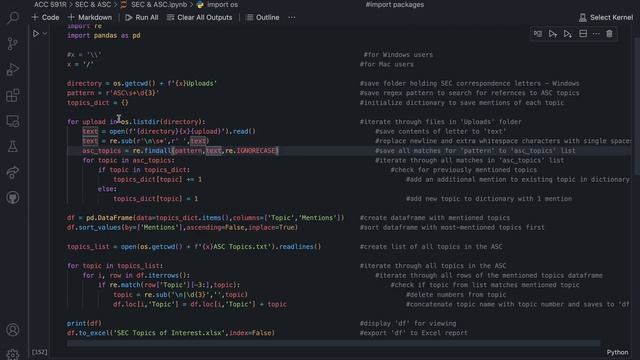The width and height of the screenshot is (640, 360).
Task: Change the cell language mode Python
Action: tap(617, 352)
